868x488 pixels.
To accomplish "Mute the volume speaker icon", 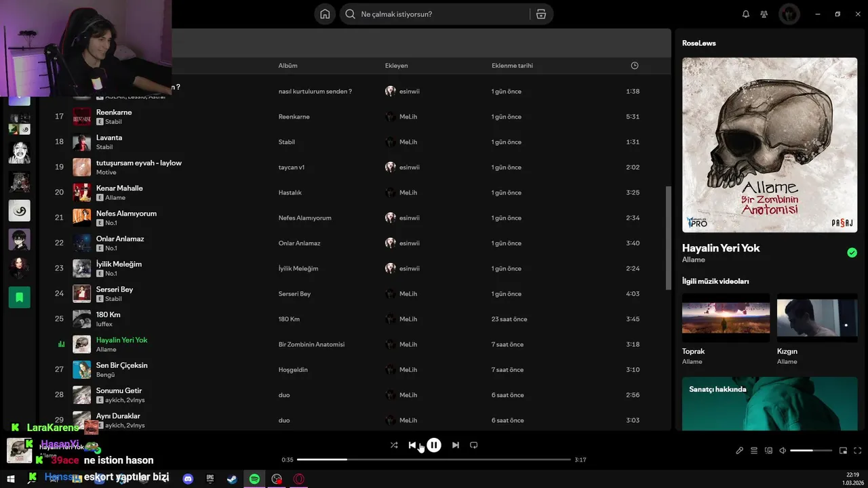I will (x=783, y=451).
